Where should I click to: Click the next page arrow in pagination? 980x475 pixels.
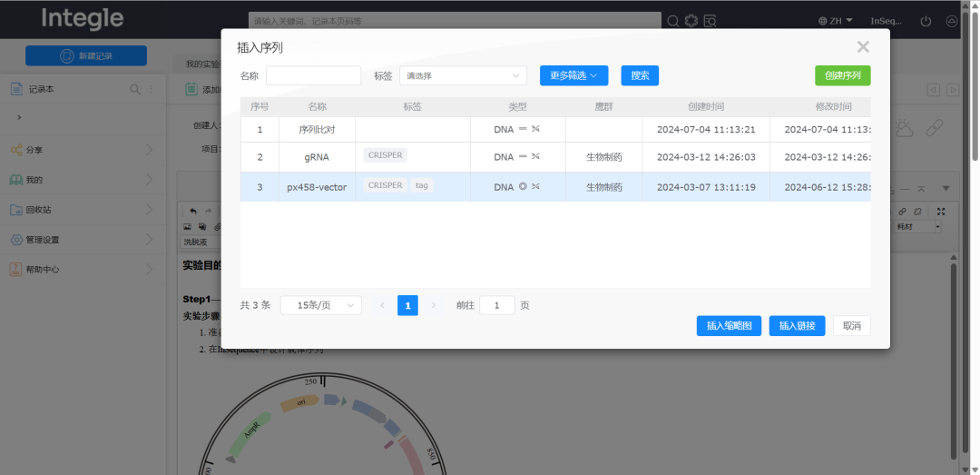tap(433, 305)
